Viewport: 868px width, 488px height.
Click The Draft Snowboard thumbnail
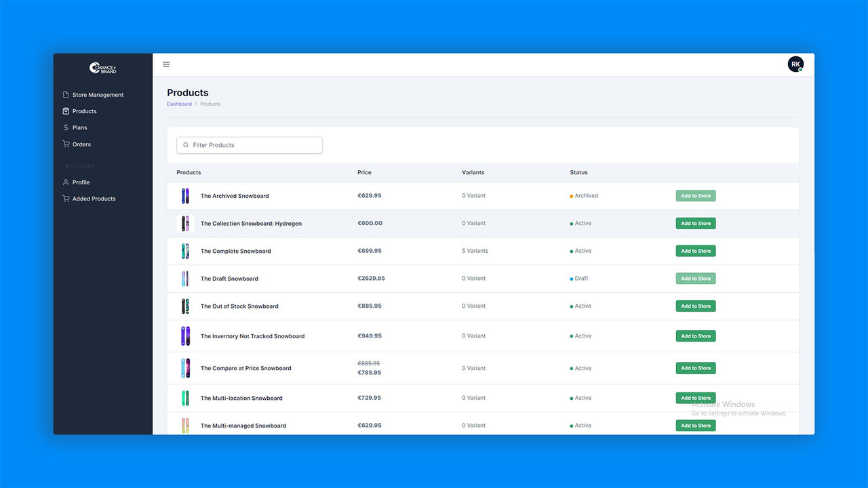coord(185,279)
